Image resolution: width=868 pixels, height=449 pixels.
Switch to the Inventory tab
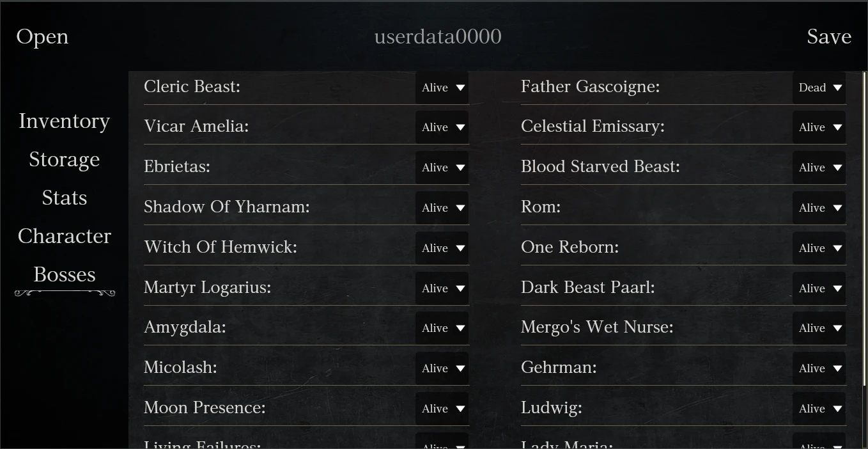(65, 121)
